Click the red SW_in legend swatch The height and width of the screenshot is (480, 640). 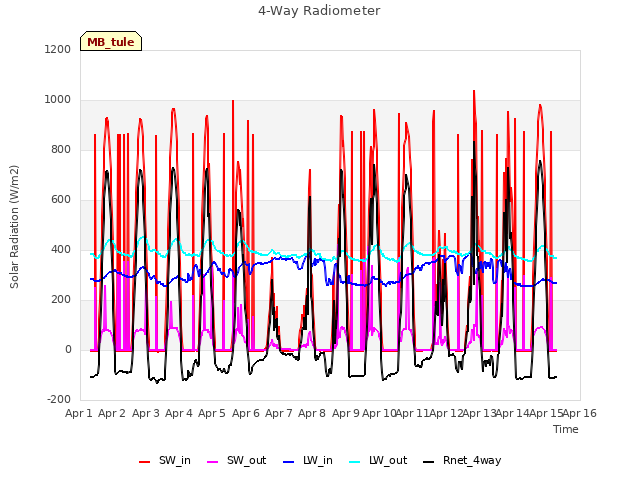(144, 462)
